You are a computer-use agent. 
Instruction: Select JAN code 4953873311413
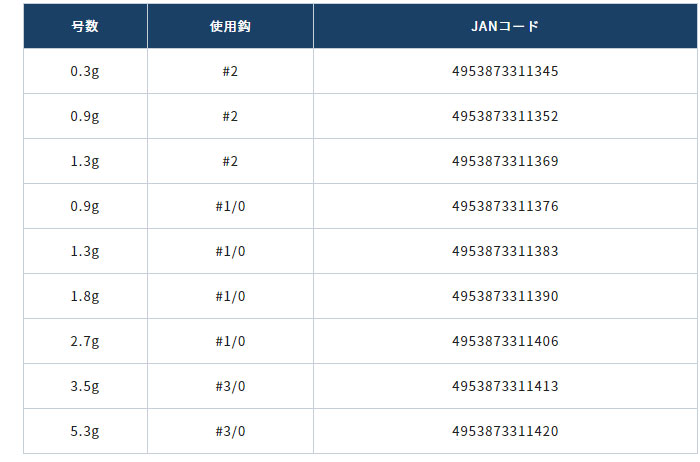(x=505, y=386)
